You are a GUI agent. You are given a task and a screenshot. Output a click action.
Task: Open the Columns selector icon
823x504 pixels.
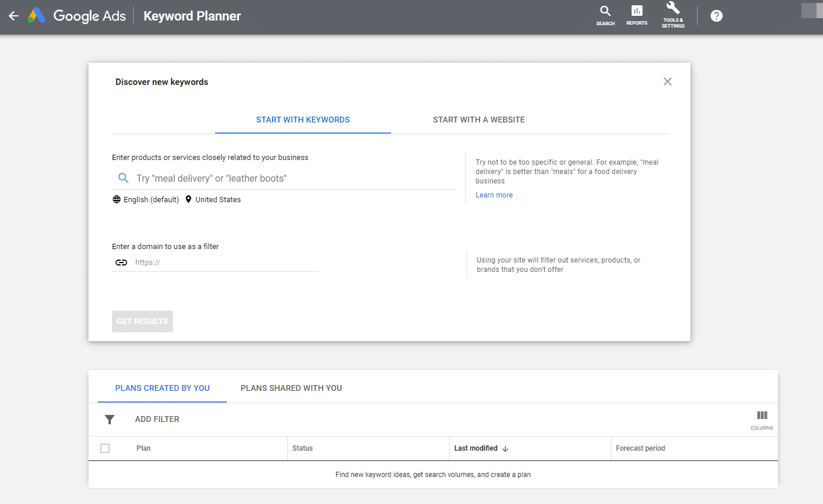tap(761, 419)
